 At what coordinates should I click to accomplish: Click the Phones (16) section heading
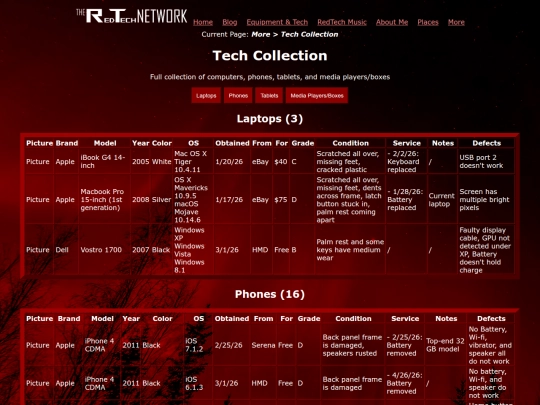(270, 294)
